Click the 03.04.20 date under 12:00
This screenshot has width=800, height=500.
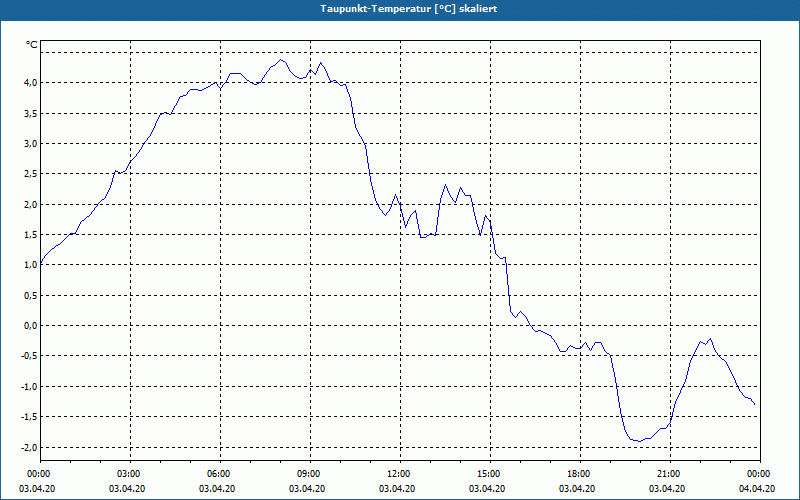[397, 489]
